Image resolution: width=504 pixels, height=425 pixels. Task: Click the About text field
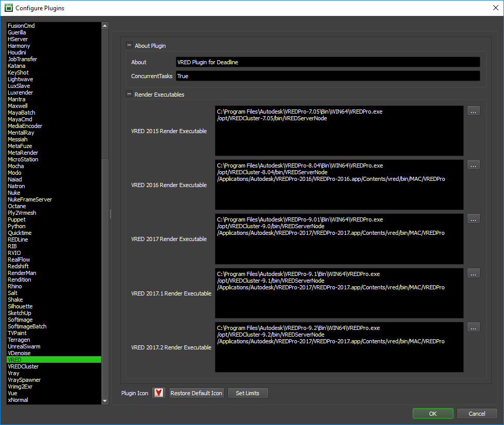(328, 62)
